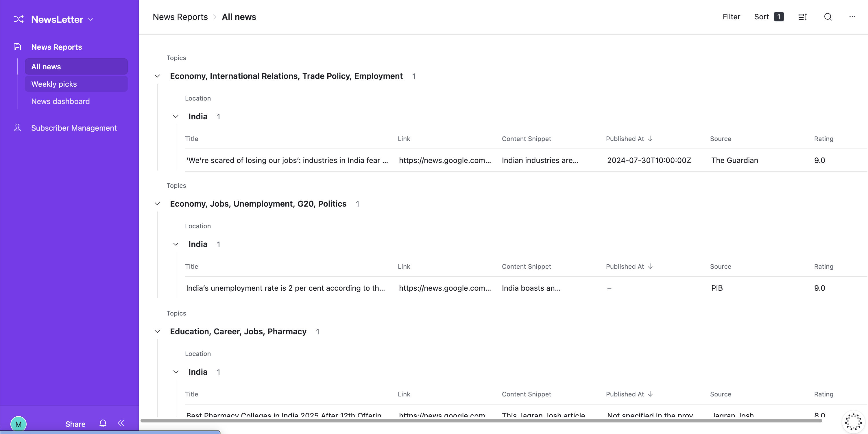868x434 pixels.
Task: Click the Rating column header in first table
Action: 823,138
